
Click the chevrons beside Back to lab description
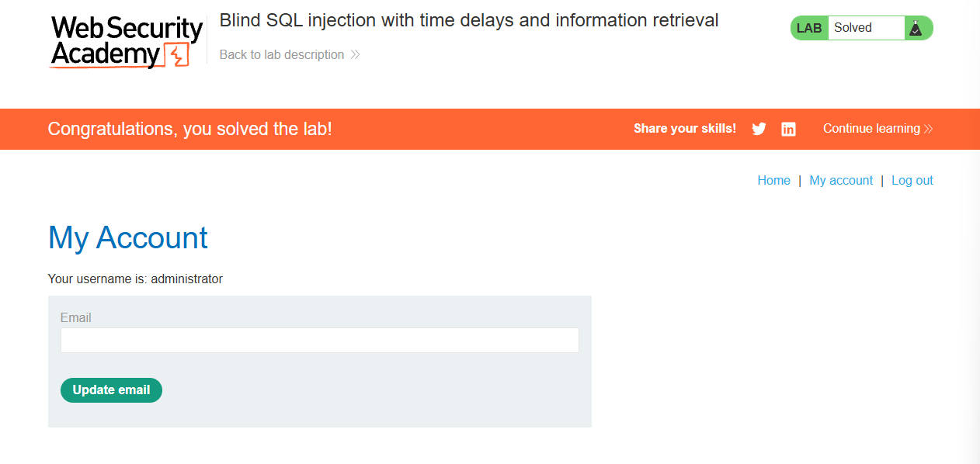click(x=355, y=55)
